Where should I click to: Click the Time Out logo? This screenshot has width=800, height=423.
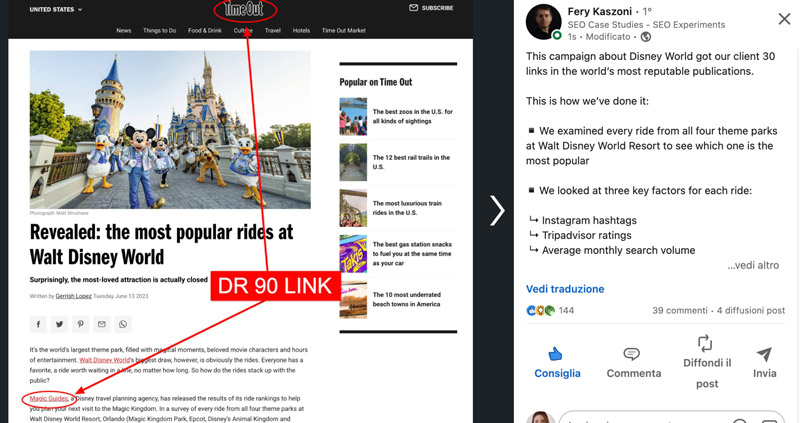(244, 9)
